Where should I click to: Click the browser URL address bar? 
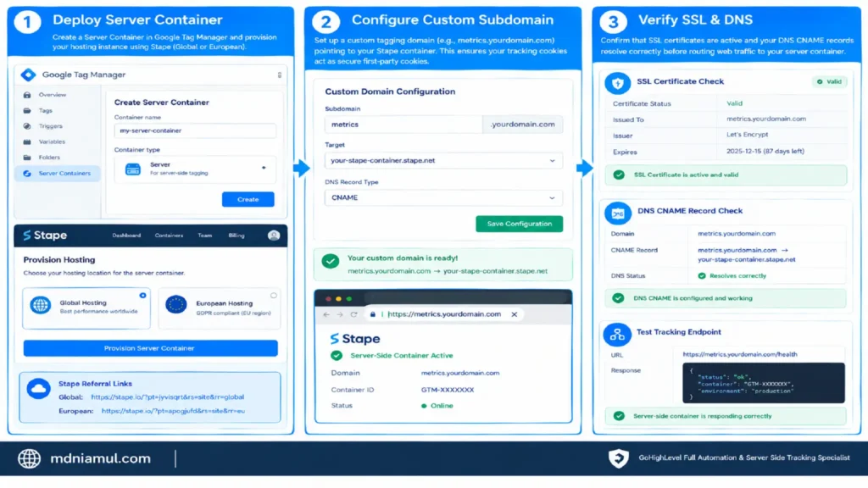pos(444,314)
